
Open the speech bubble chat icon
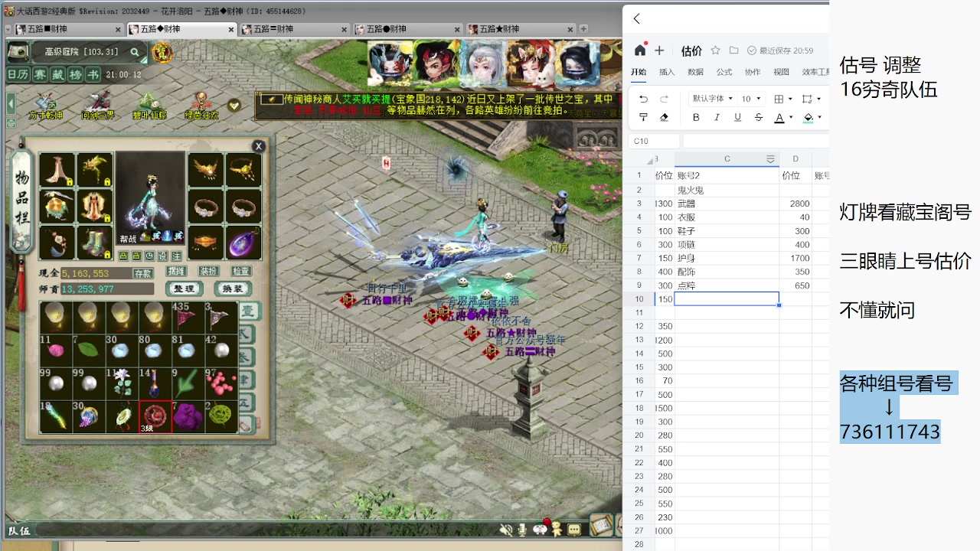(x=574, y=529)
